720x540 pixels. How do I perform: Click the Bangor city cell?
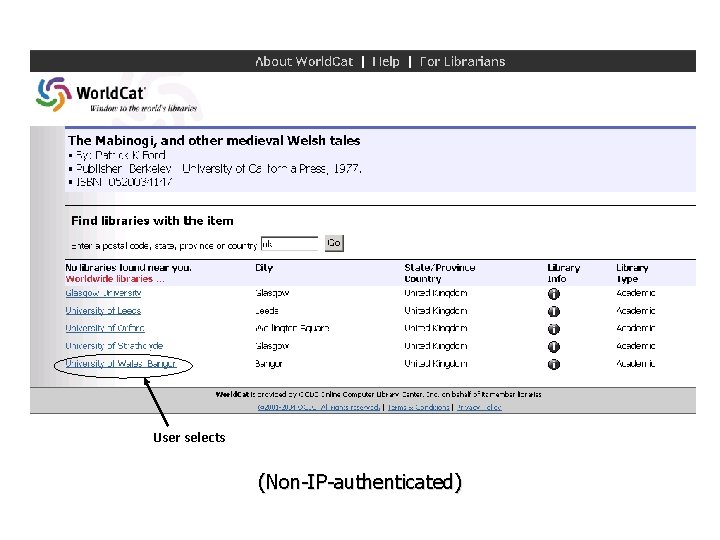tap(269, 364)
